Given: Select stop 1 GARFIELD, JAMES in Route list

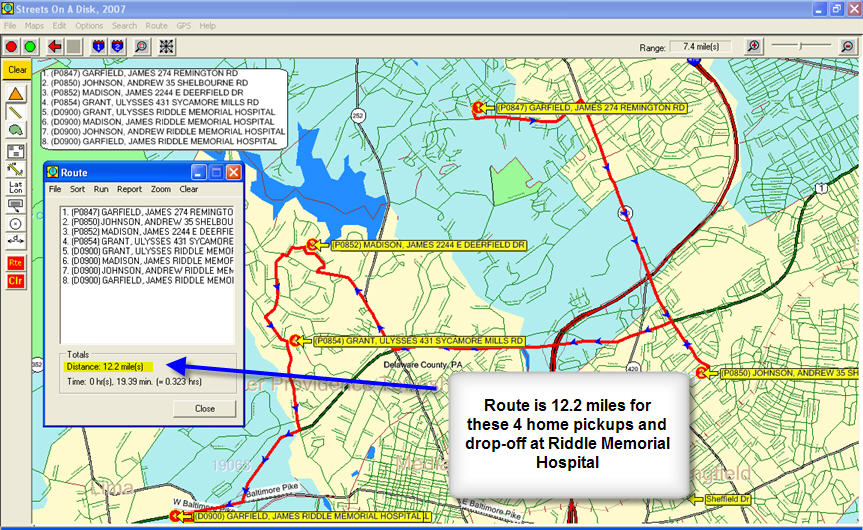Looking at the screenshot, I should (x=148, y=212).
